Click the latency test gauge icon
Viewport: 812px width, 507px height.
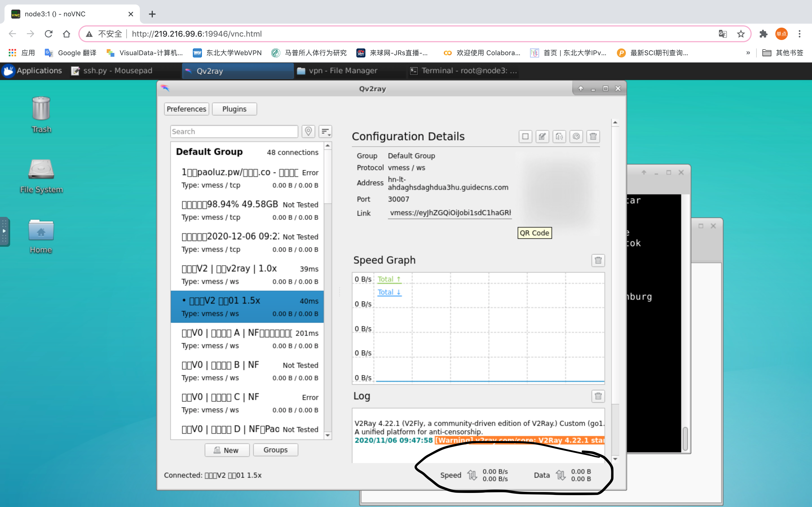click(x=576, y=137)
